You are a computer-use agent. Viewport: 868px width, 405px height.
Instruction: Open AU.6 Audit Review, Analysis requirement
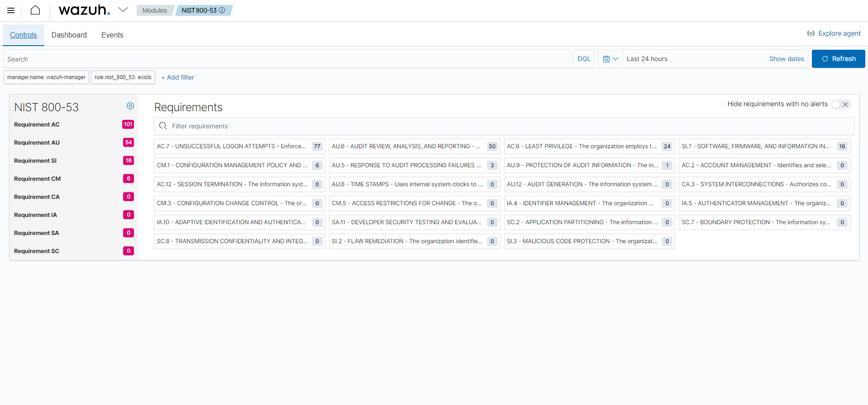pos(415,146)
